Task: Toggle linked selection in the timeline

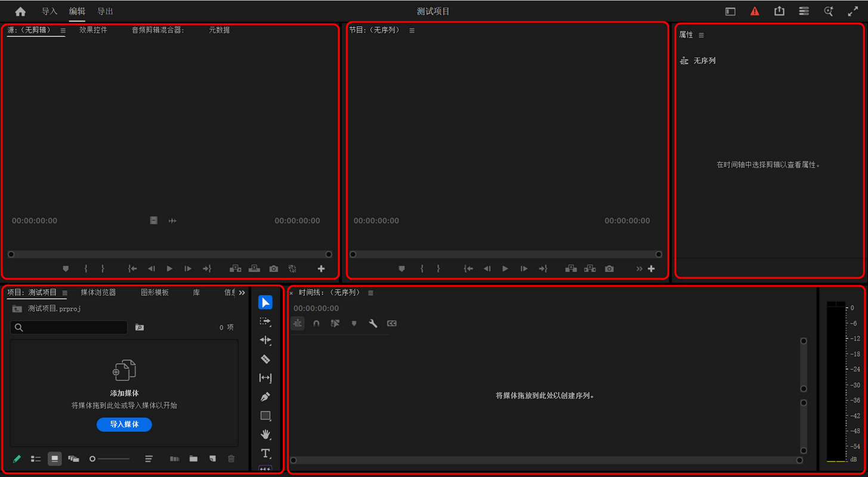Action: pos(335,323)
